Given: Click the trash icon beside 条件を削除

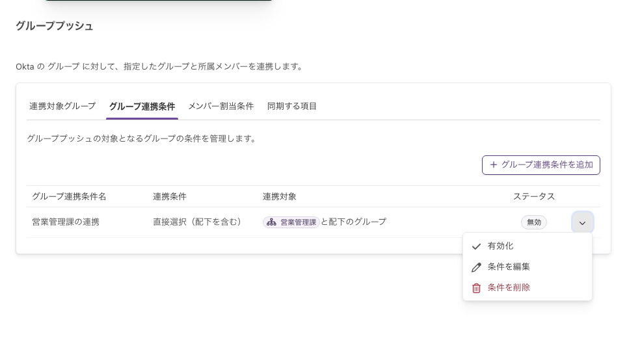Looking at the screenshot, I should 476,288.
